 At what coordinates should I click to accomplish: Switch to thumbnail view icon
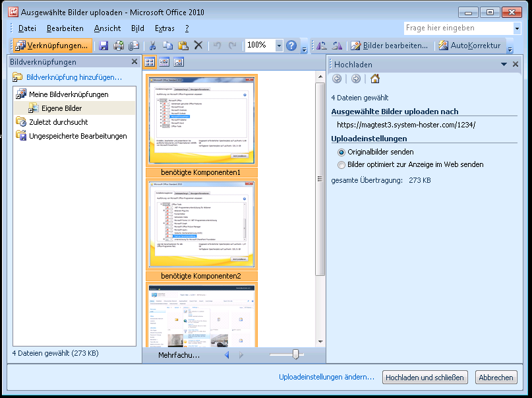tap(149, 62)
